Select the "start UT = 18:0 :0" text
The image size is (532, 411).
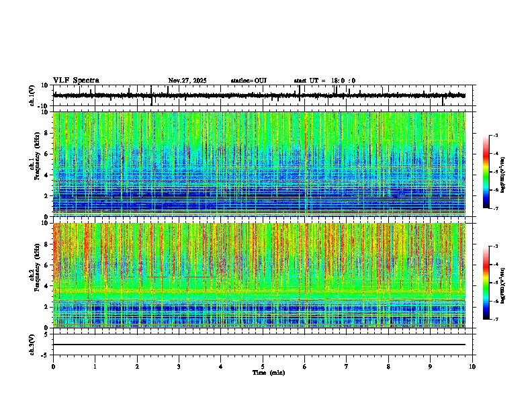point(324,81)
